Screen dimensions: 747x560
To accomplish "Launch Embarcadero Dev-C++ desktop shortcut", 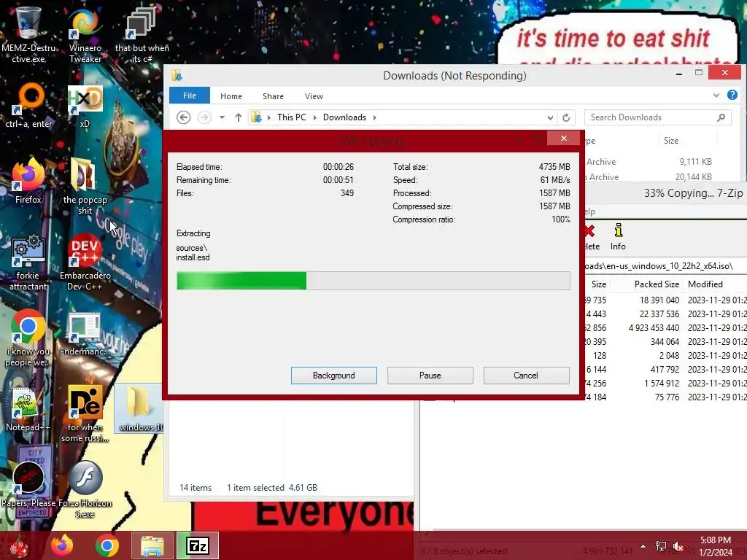I will point(85,262).
